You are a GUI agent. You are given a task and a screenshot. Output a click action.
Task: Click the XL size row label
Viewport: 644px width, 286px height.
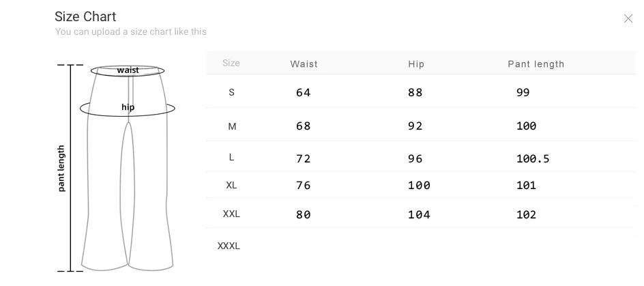pyautogui.click(x=232, y=185)
